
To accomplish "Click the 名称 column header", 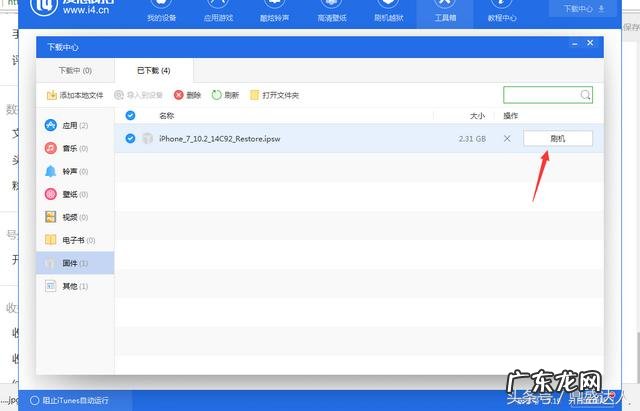I will (x=167, y=116).
